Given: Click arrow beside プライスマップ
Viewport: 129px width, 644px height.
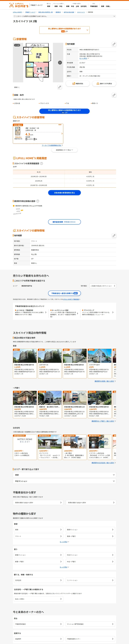Looking at the screenshot, I should tap(113, 312).
